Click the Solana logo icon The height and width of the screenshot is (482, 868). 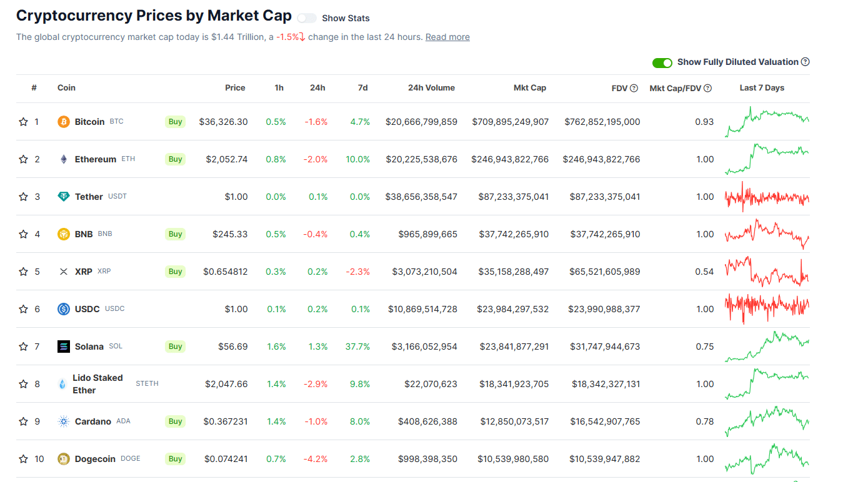coord(64,347)
